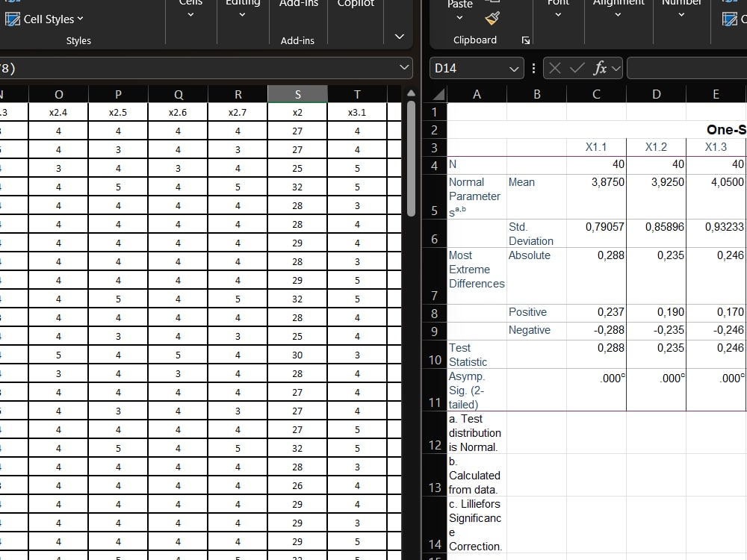This screenshot has width=747, height=560.
Task: Click the Insert Function fx icon
Action: tap(600, 68)
